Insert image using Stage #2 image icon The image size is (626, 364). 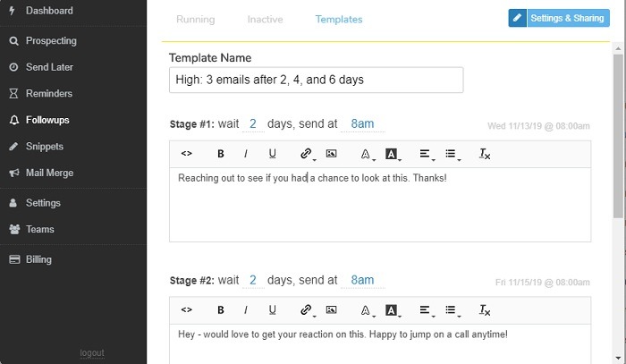click(x=331, y=309)
